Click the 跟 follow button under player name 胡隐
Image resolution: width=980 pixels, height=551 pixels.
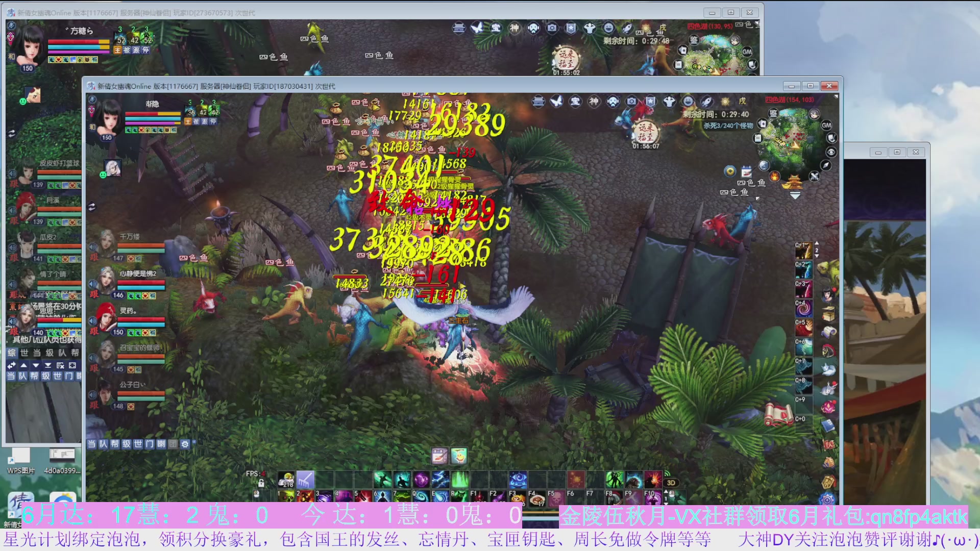(x=205, y=121)
